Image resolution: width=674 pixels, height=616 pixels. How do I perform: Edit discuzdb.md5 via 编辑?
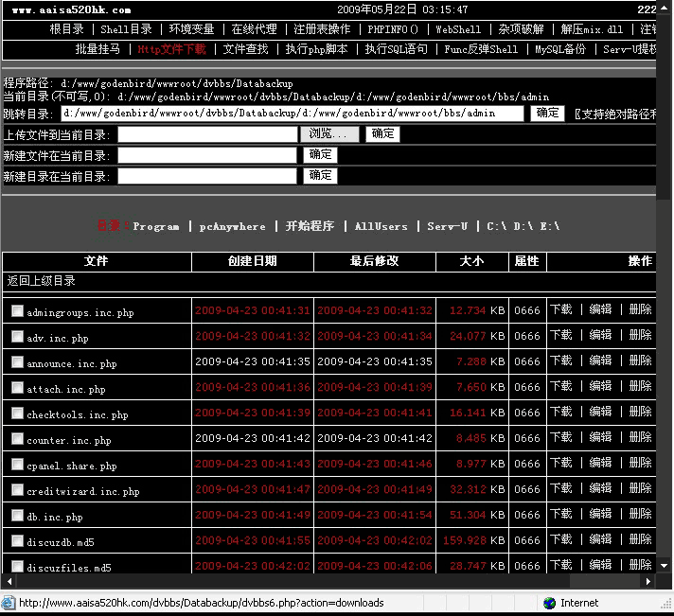point(600,539)
